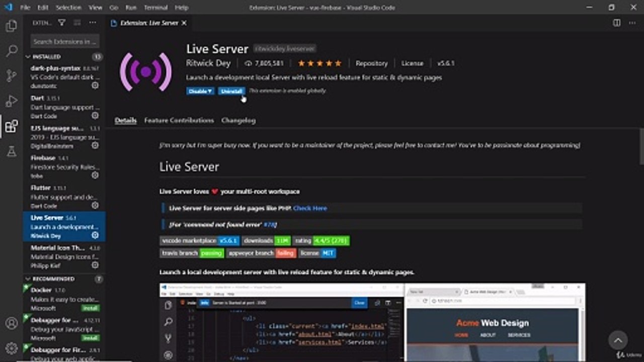Click the Search Extensions input box

click(65, 41)
